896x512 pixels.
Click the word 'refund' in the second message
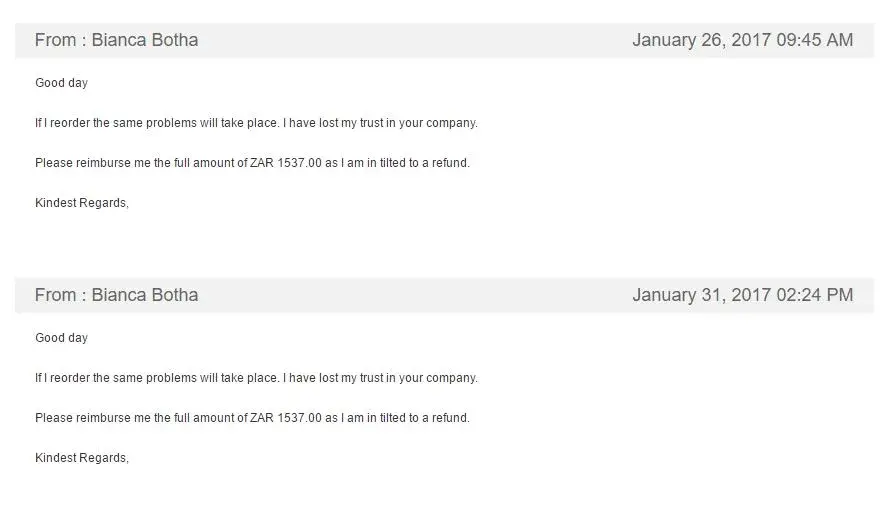click(x=449, y=418)
